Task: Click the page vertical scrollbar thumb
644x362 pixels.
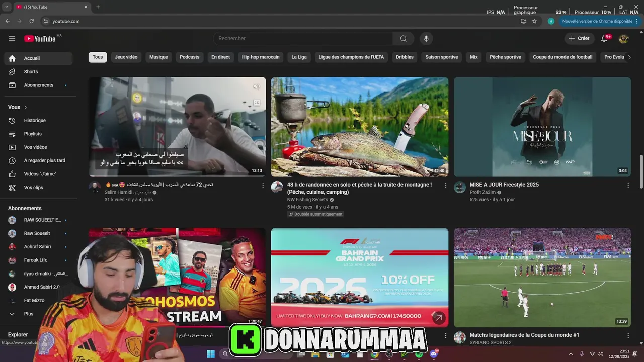Action: click(641, 171)
